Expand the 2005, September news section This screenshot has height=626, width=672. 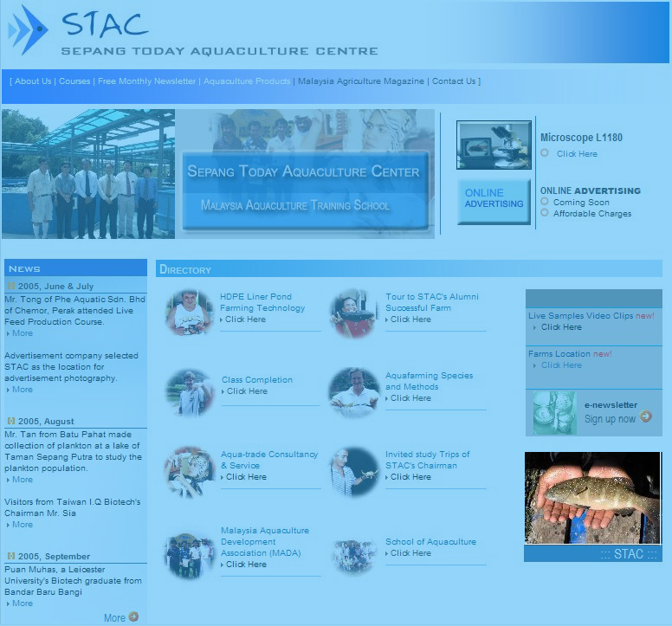(x=11, y=556)
